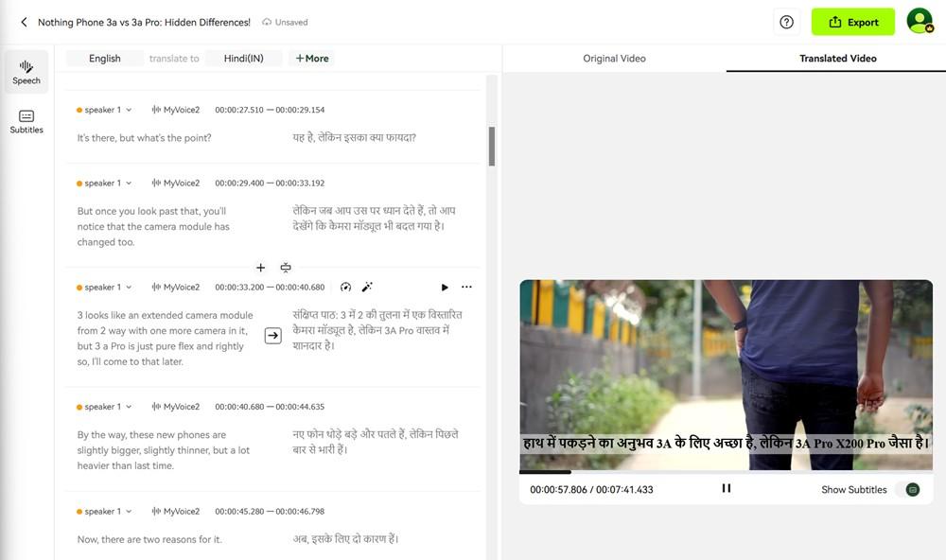Image resolution: width=946 pixels, height=560 pixels.
Task: Edit Hindi translation of "It's there" segment
Action: (x=355, y=137)
